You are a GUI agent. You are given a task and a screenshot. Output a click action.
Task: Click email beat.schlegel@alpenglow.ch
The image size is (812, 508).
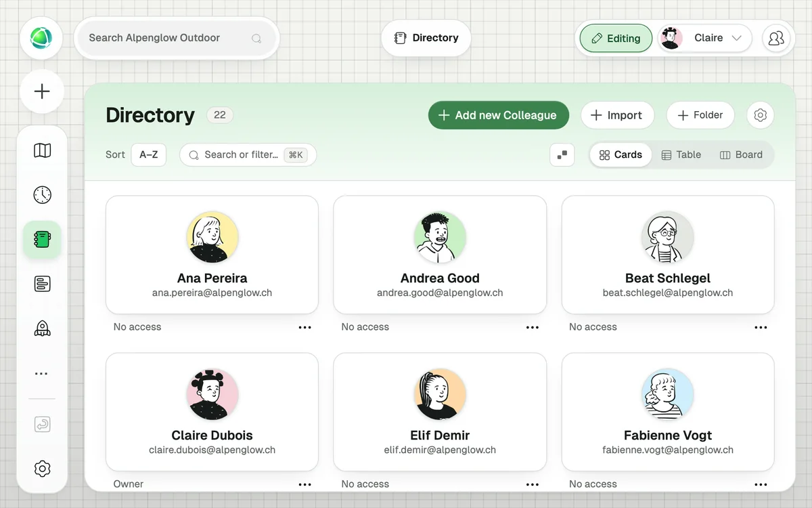click(668, 293)
